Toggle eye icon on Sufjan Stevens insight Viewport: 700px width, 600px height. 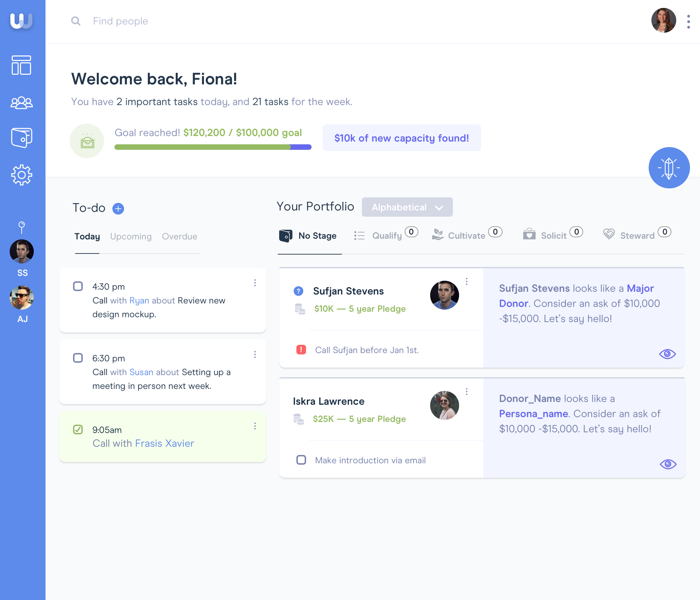tap(667, 354)
